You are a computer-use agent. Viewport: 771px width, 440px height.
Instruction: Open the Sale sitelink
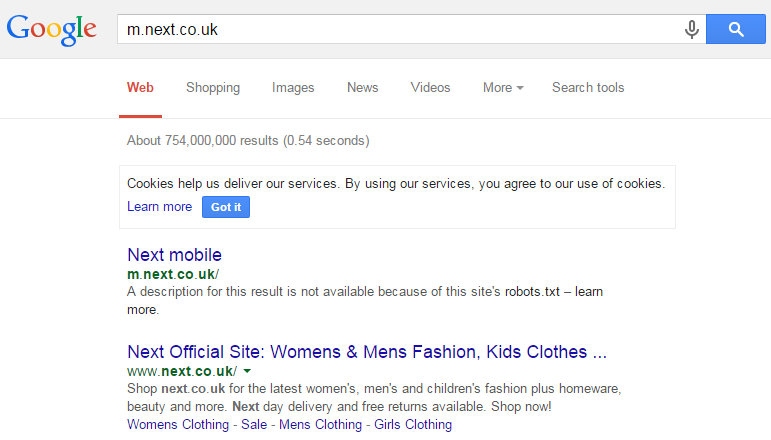(x=254, y=424)
